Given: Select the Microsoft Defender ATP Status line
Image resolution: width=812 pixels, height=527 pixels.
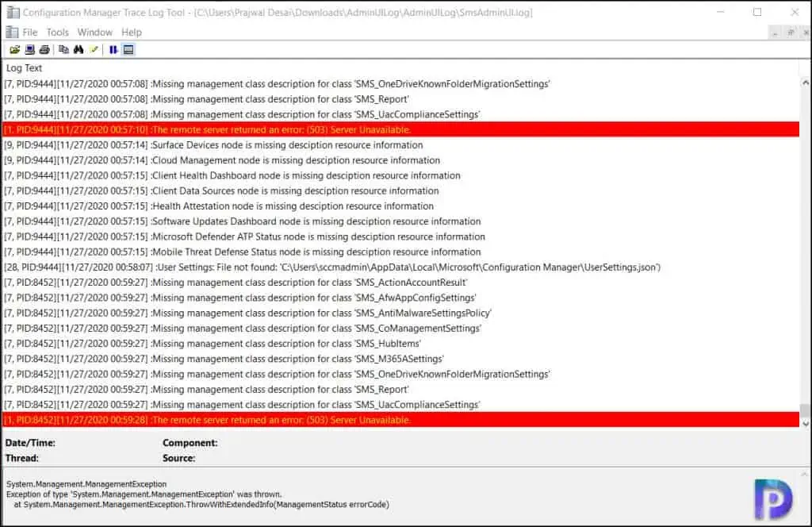Looking at the screenshot, I should tap(401, 237).
